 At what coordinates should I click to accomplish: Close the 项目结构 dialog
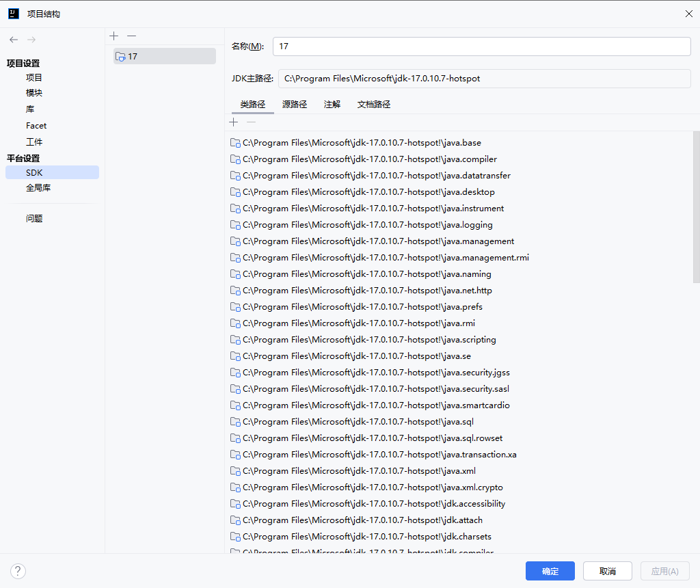689,14
